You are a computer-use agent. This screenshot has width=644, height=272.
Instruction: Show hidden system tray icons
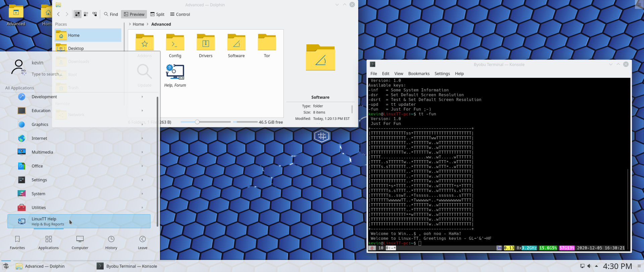pyautogui.click(x=596, y=266)
